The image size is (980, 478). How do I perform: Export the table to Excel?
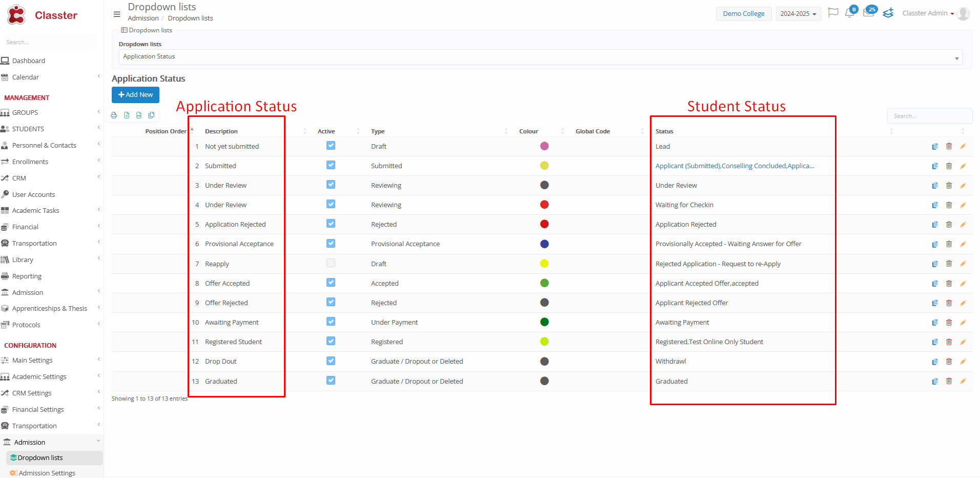click(127, 115)
